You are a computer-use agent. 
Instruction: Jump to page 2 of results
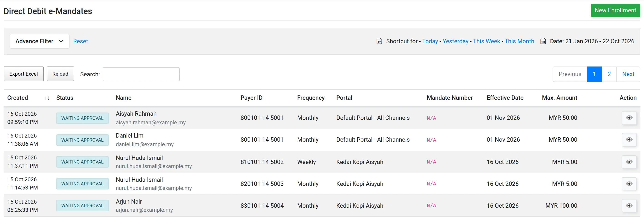pos(609,74)
